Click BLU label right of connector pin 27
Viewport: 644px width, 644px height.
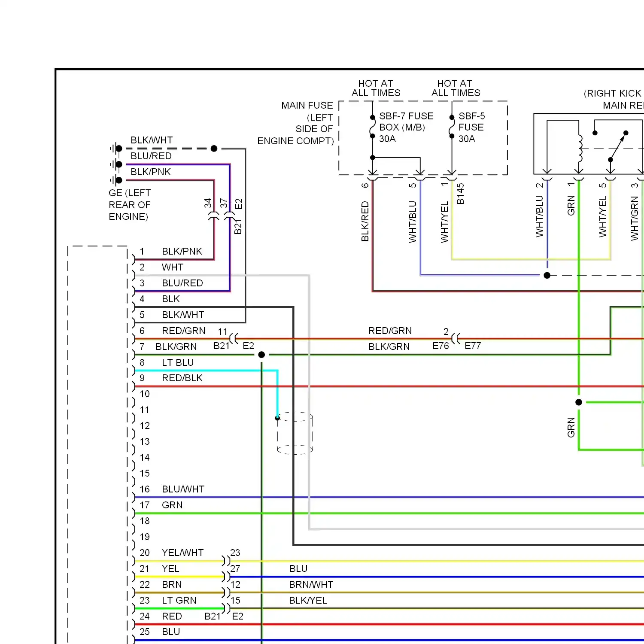298,569
